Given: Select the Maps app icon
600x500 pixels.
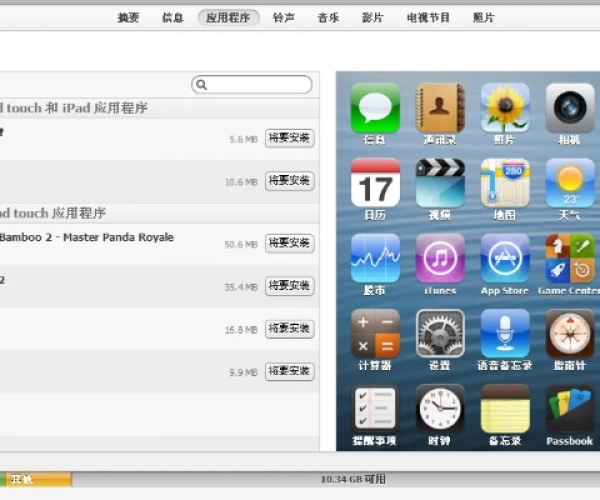Looking at the screenshot, I should coord(505,183).
